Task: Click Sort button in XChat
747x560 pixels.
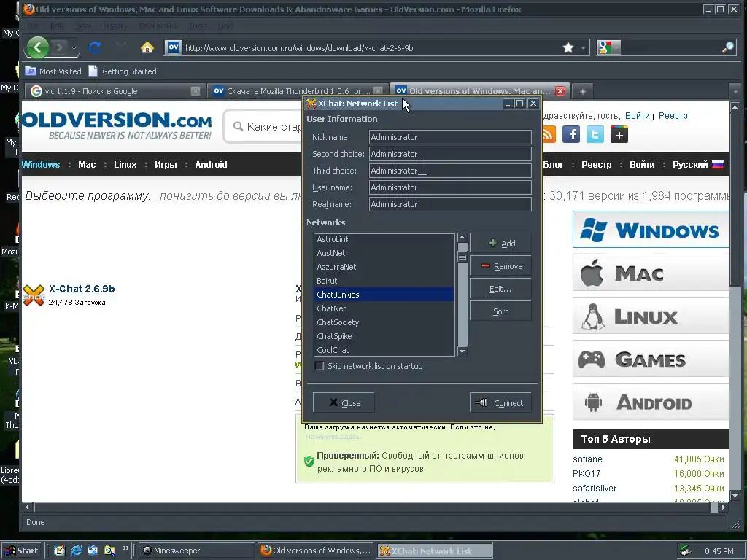Action: click(x=500, y=311)
